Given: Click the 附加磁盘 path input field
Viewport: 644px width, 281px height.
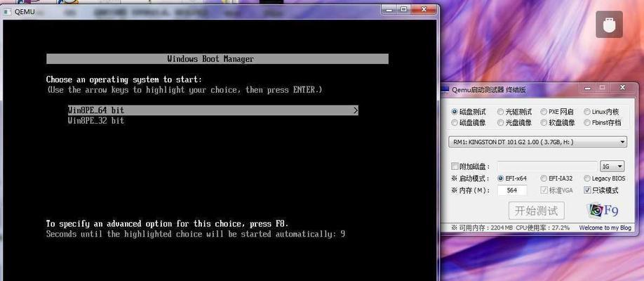Looking at the screenshot, I should (x=547, y=166).
